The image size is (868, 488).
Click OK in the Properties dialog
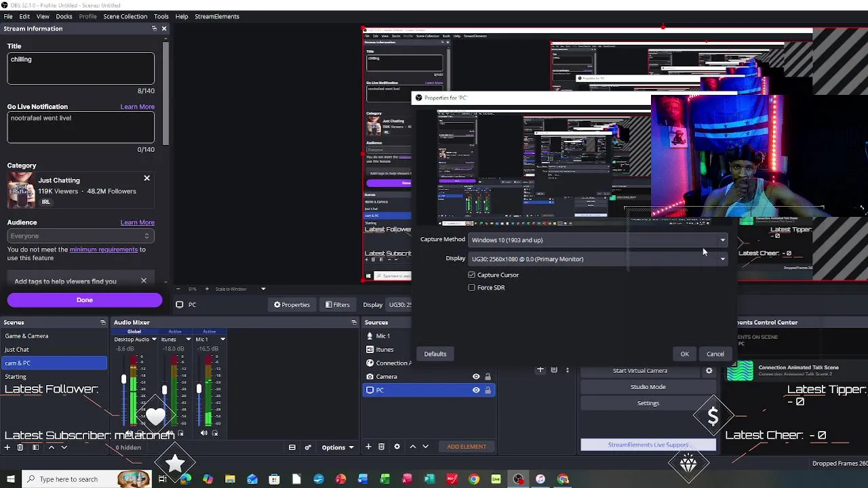684,354
